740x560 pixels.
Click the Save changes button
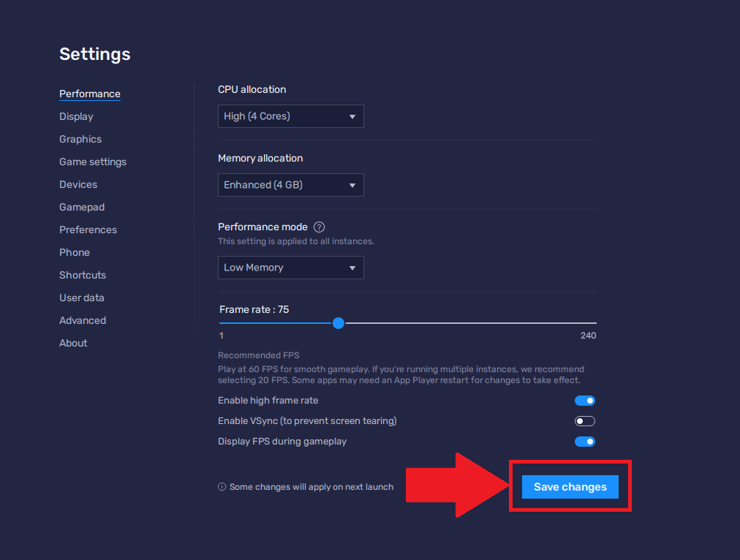click(570, 487)
